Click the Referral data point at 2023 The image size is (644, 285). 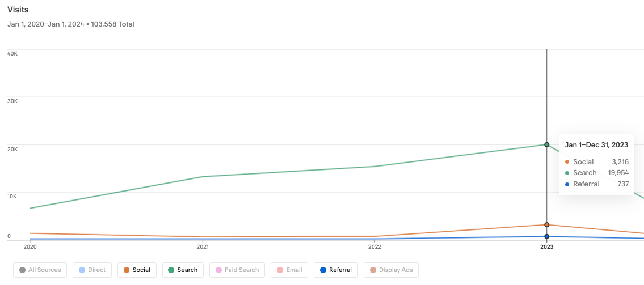[546, 236]
